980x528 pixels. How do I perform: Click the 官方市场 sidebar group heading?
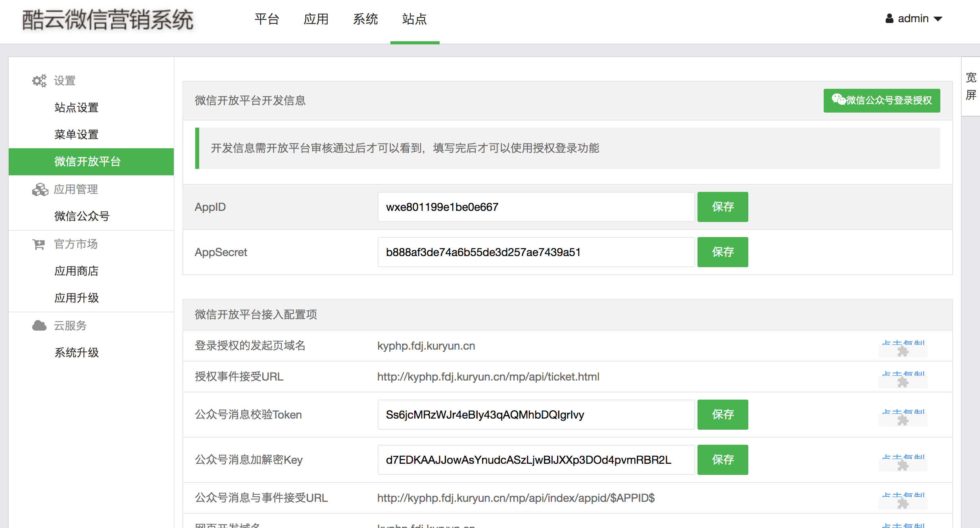[76, 244]
